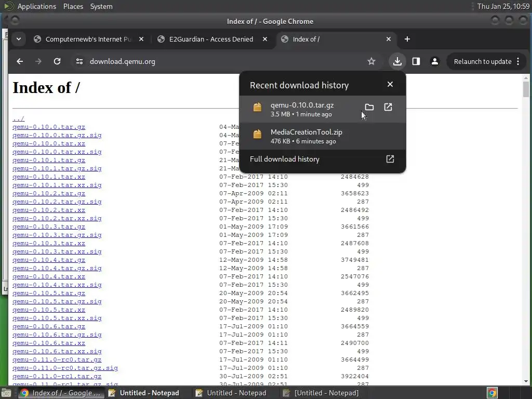This screenshot has height=399, width=532.
Task: Open site information icon in address bar
Action: [x=79, y=61]
